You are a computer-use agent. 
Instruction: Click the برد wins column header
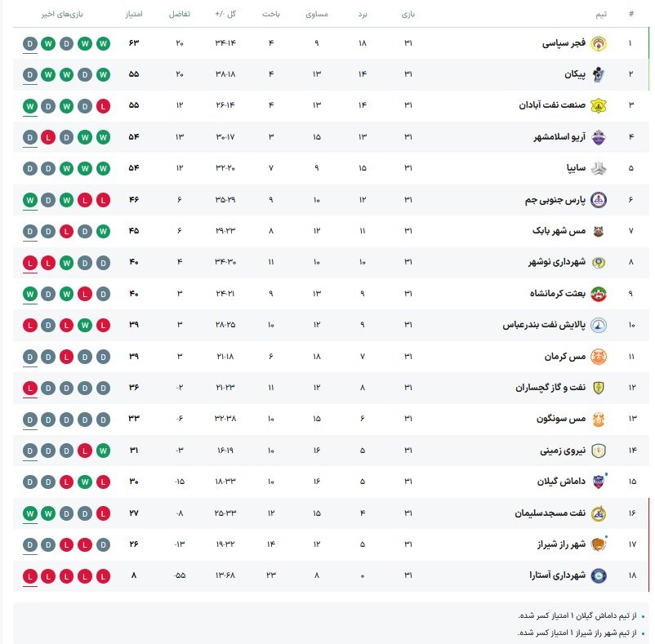(363, 15)
